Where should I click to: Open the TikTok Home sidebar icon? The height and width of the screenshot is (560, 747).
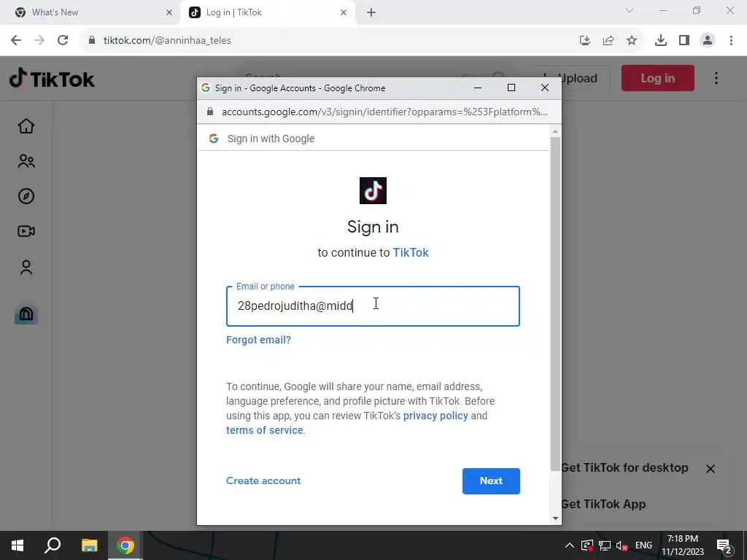point(26,126)
